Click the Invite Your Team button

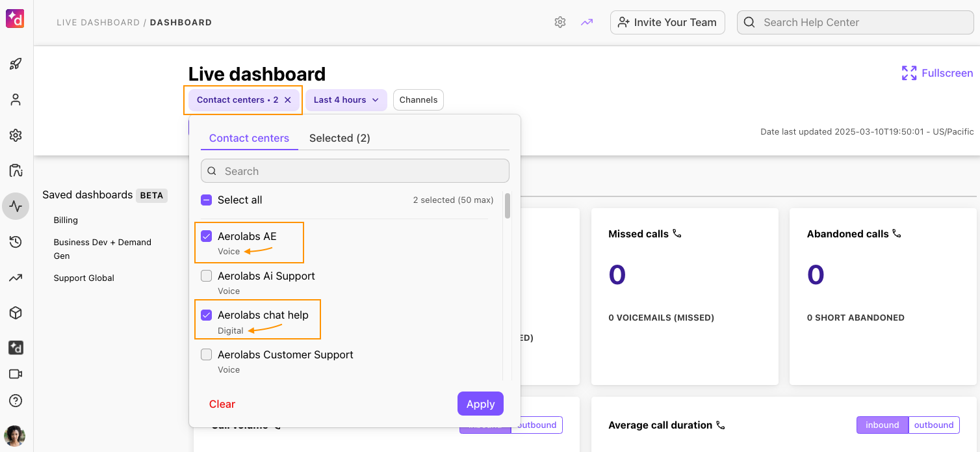[667, 22]
